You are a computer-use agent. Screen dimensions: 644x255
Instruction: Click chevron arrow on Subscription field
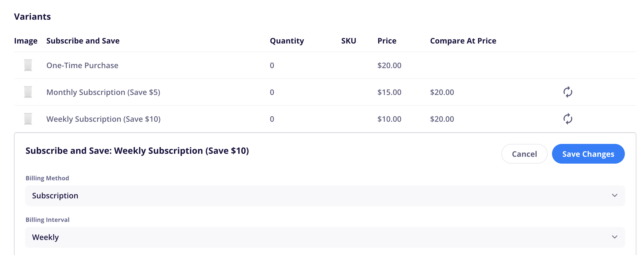(614, 195)
